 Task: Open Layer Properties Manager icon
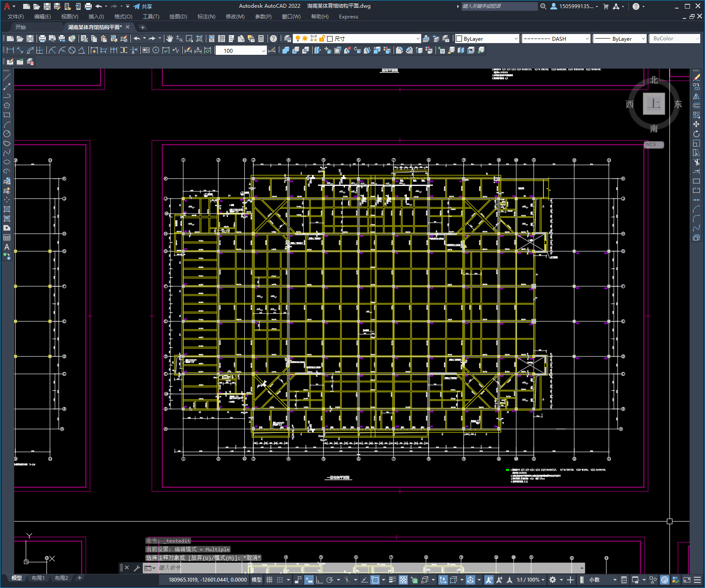pyautogui.click(x=288, y=39)
